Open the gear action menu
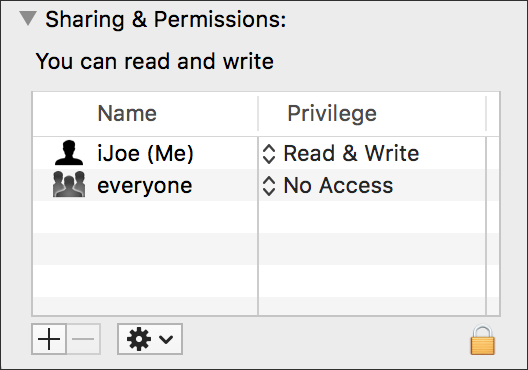Screen dimensions: 528x370 (x=150, y=339)
